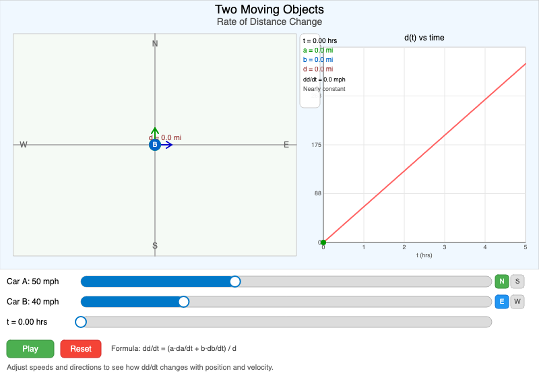
Task: Set Car B direction to East
Action: [x=501, y=302]
